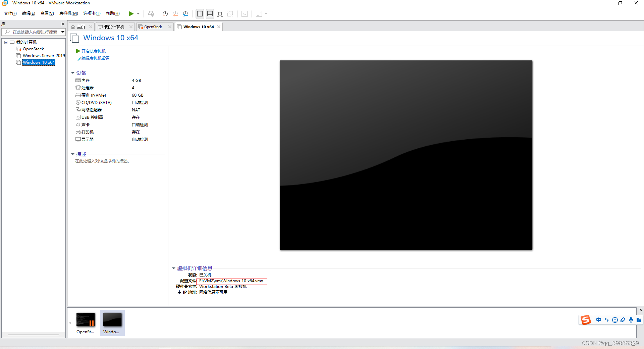Screen dimensions: 644x349
Task: Click the full screen mode icon
Action: point(220,14)
